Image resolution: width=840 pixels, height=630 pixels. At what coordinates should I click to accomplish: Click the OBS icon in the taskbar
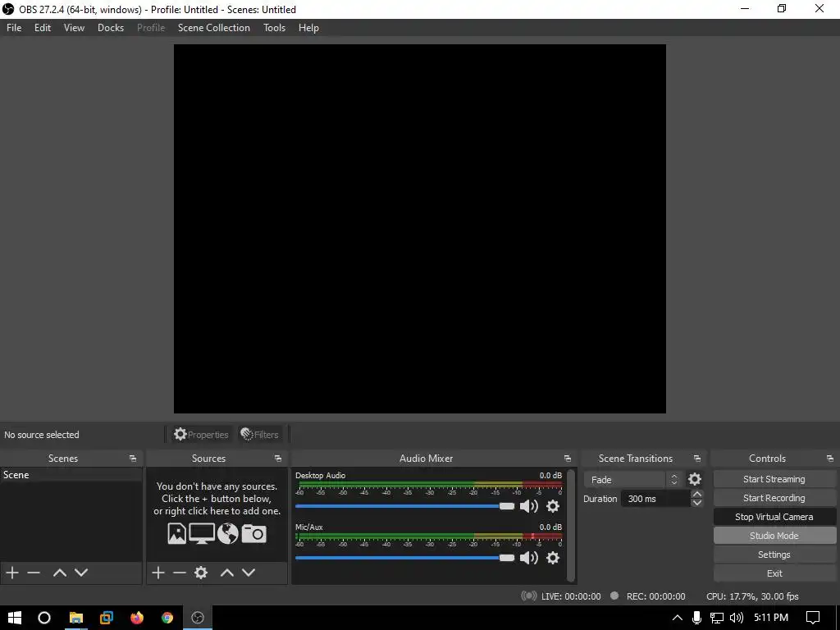pyautogui.click(x=198, y=618)
